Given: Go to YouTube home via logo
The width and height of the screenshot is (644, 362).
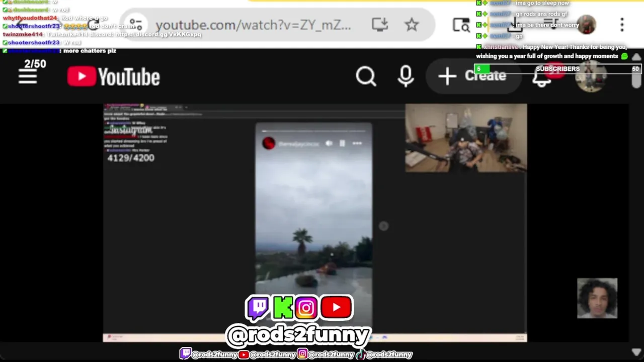Looking at the screenshot, I should tap(114, 77).
